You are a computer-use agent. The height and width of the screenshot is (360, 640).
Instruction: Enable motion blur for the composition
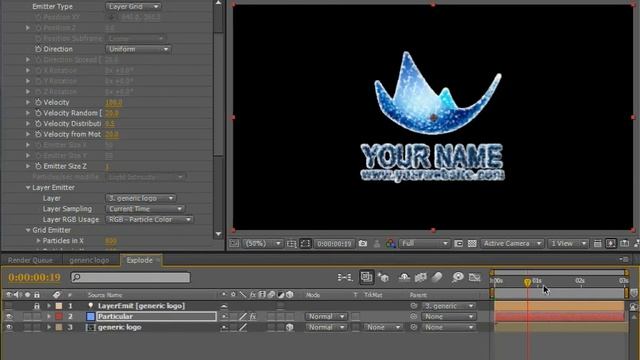[437, 278]
